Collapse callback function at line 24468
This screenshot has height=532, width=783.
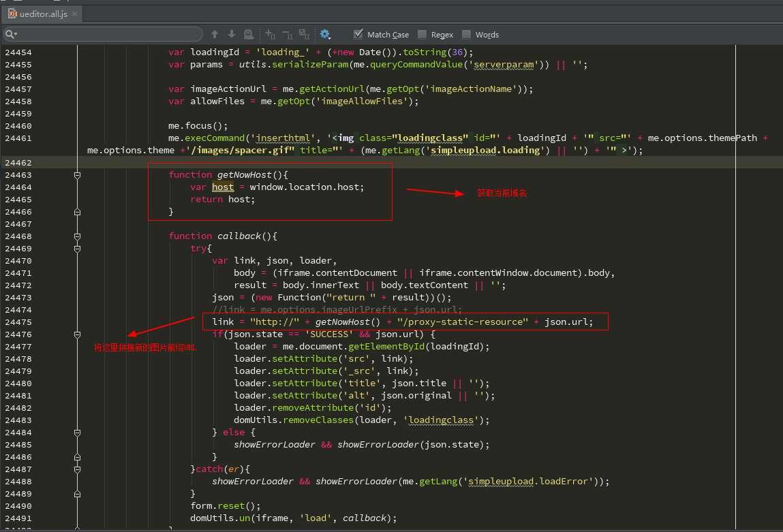point(78,236)
